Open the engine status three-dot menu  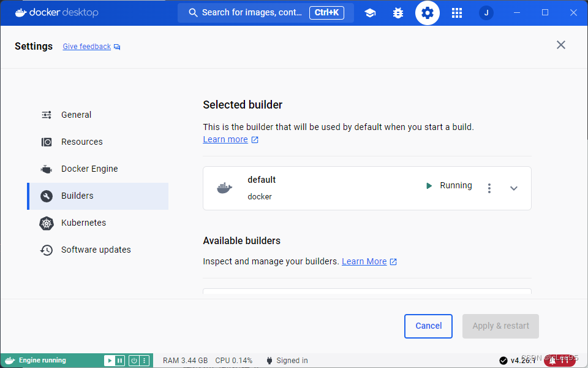coord(145,361)
